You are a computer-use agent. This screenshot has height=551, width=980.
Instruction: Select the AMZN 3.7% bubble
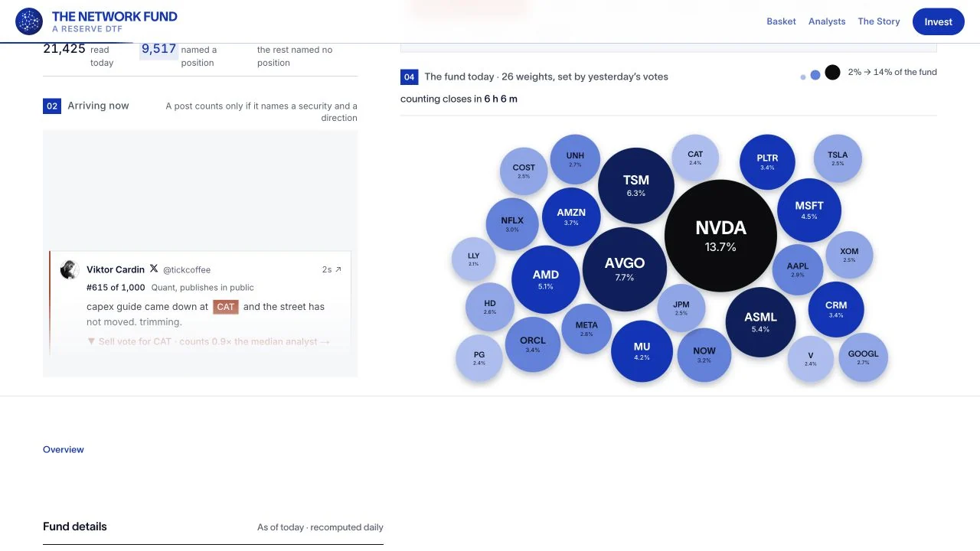click(571, 217)
